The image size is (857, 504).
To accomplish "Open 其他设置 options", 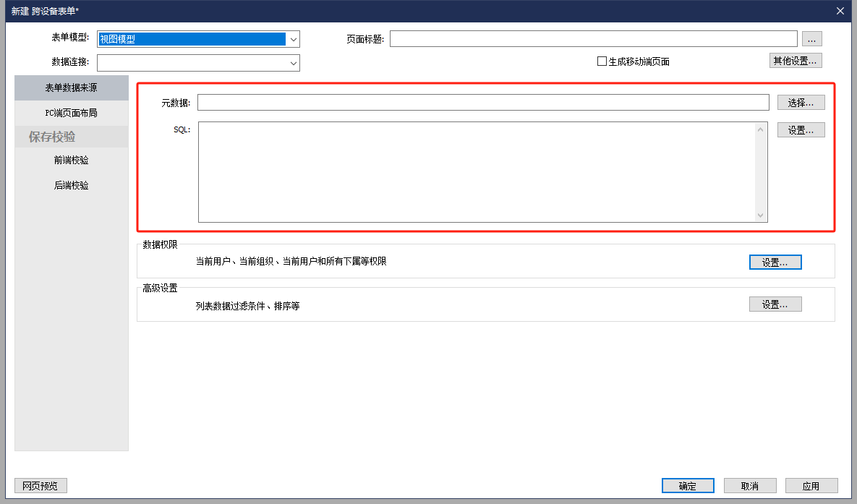I will pyautogui.click(x=795, y=61).
